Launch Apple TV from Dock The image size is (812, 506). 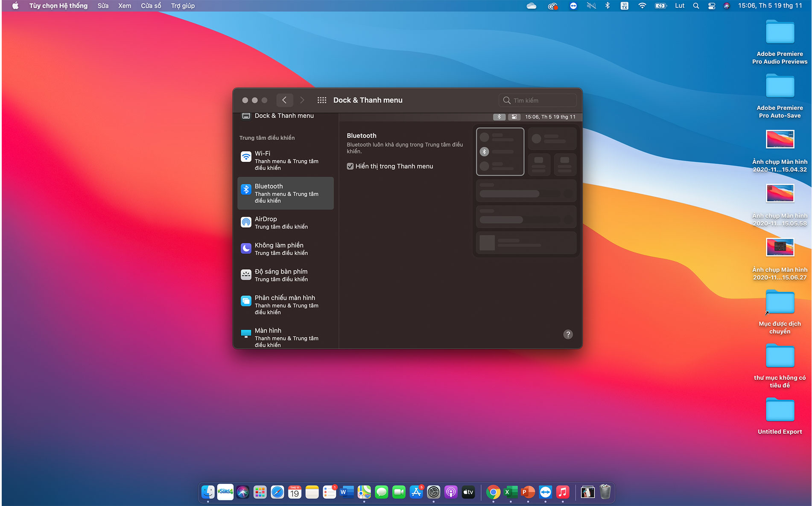(x=468, y=492)
